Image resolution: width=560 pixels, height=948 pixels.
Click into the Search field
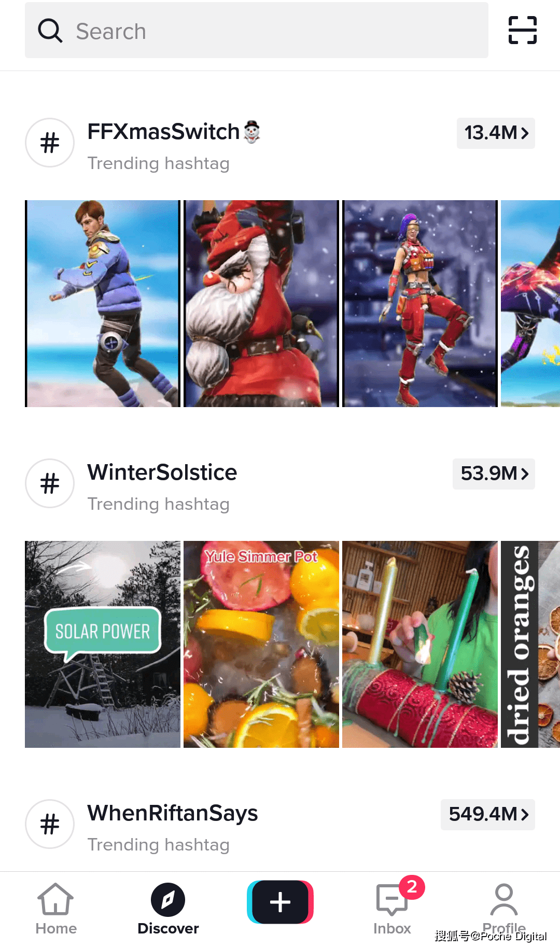pyautogui.click(x=257, y=30)
